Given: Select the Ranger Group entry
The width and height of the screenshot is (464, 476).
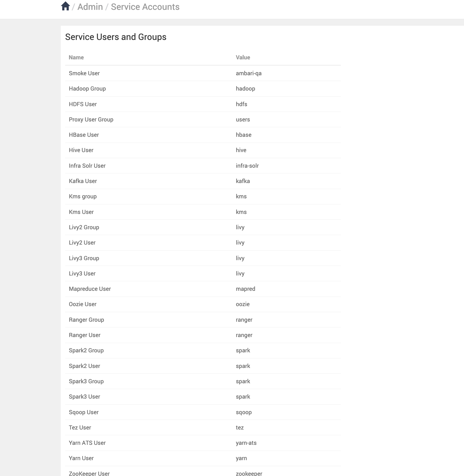Looking at the screenshot, I should (86, 320).
